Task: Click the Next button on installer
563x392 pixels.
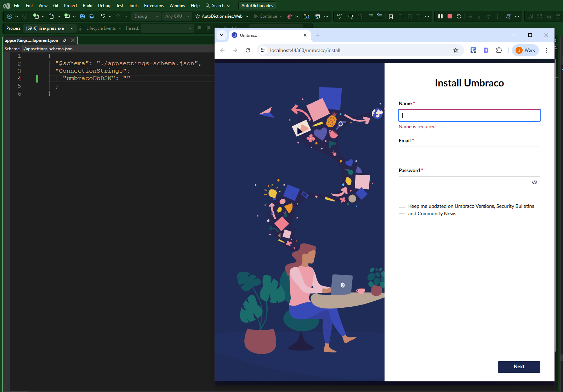Action: click(519, 367)
